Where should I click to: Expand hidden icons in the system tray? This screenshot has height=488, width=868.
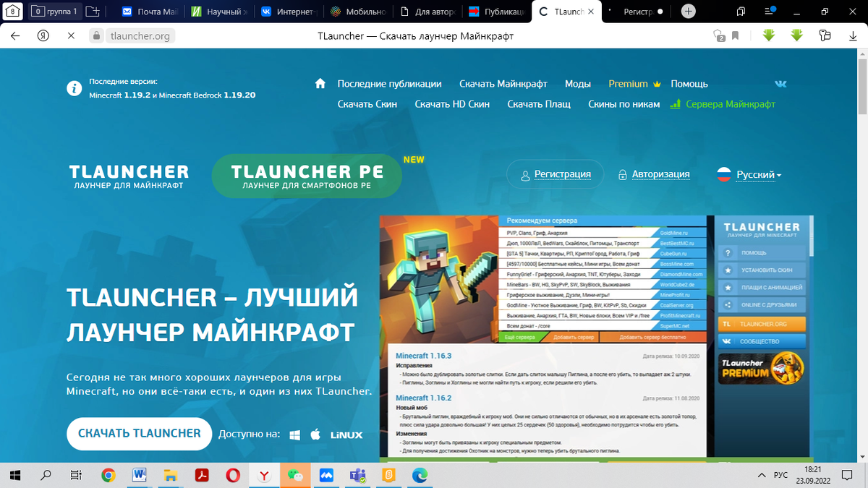tap(762, 475)
